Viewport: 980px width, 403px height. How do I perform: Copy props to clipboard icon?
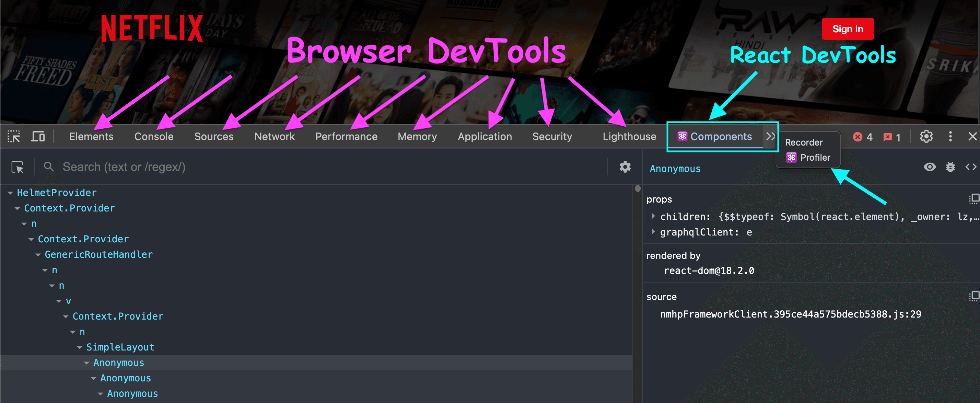pos(973,199)
